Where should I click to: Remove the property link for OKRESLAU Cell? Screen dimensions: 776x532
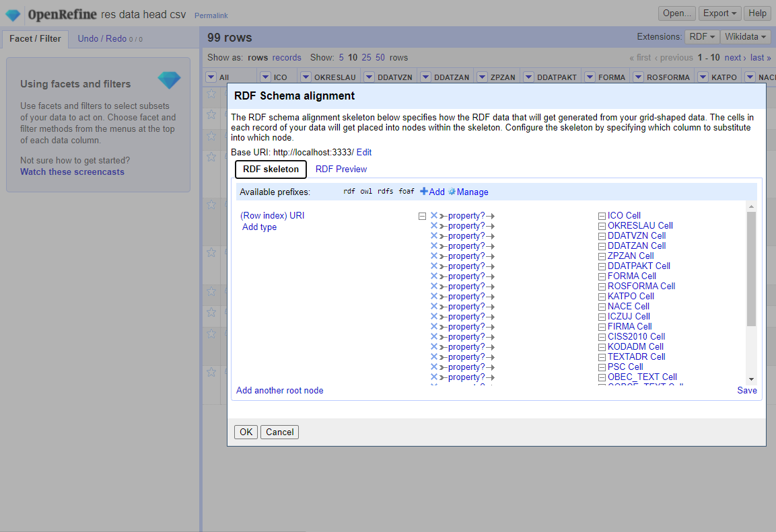coord(434,225)
